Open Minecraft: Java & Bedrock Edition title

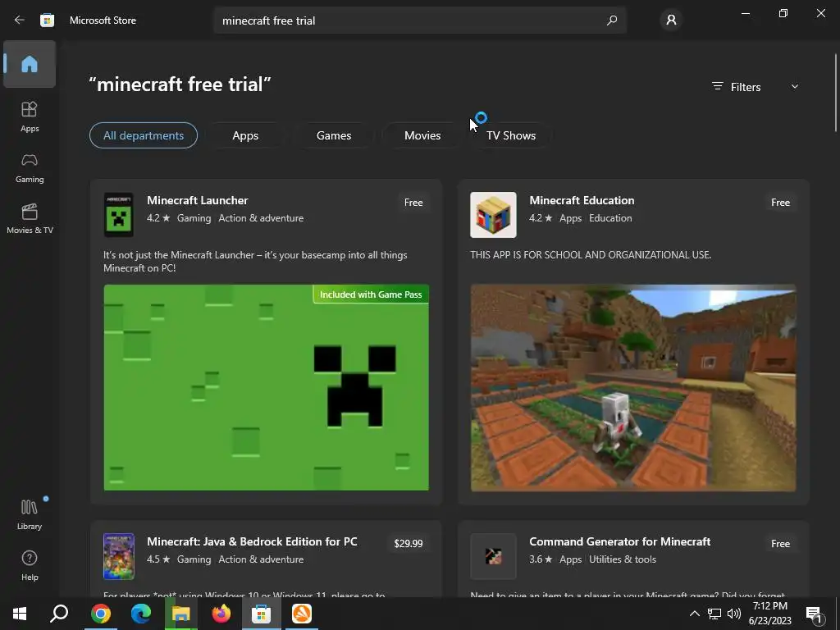[252, 541]
